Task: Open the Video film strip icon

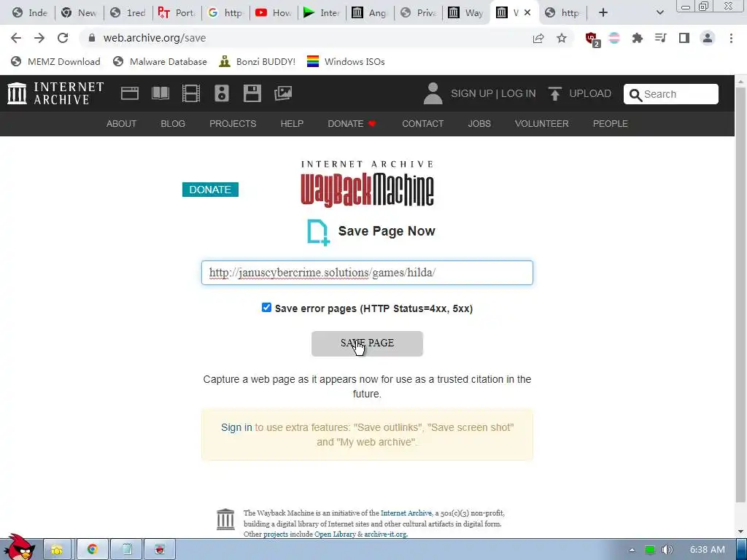Action: pos(191,93)
